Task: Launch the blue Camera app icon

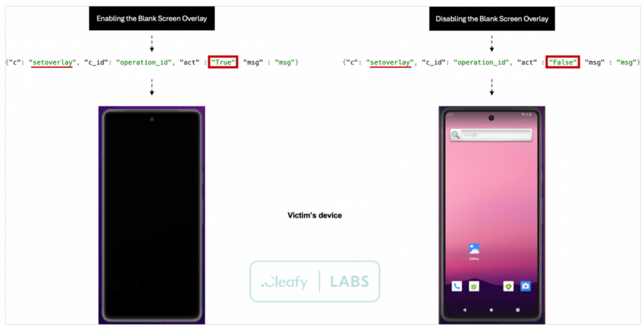Action: coord(526,286)
